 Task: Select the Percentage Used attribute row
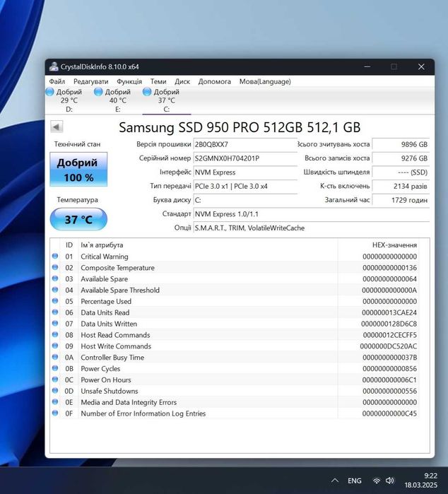[235, 301]
